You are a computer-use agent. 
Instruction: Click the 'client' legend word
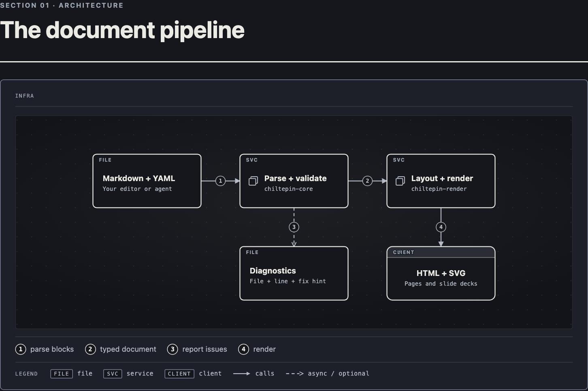[210, 374]
